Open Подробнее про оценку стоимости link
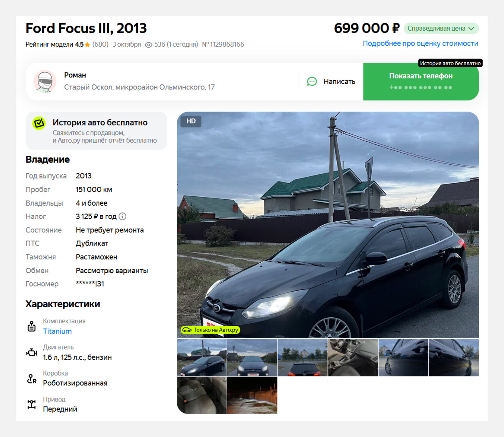504x437 pixels. [x=421, y=43]
